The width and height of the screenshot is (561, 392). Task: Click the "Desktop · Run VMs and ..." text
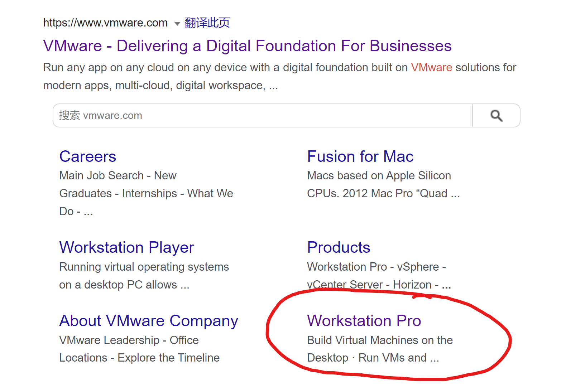pyautogui.click(x=373, y=358)
